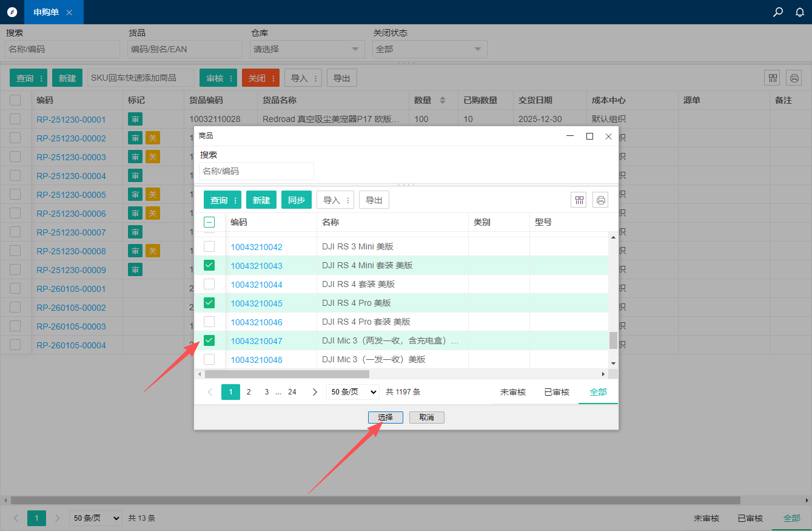Click the app logo icon at top left

click(12, 12)
